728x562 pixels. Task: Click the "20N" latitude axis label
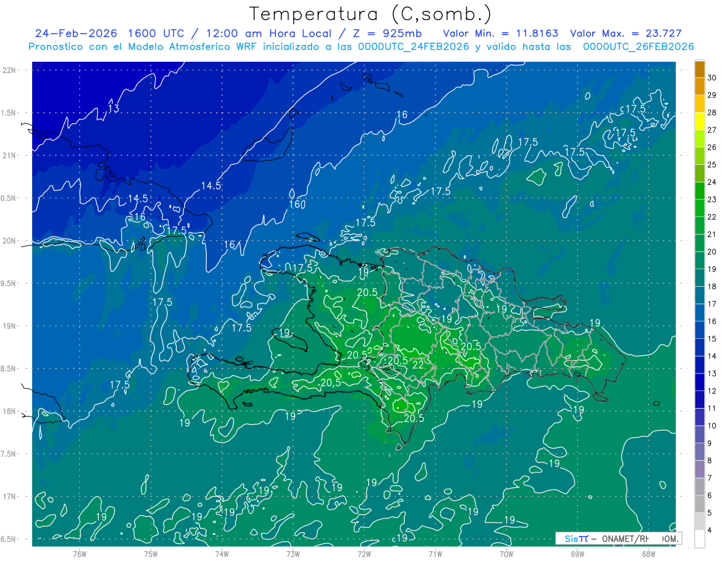click(x=8, y=241)
